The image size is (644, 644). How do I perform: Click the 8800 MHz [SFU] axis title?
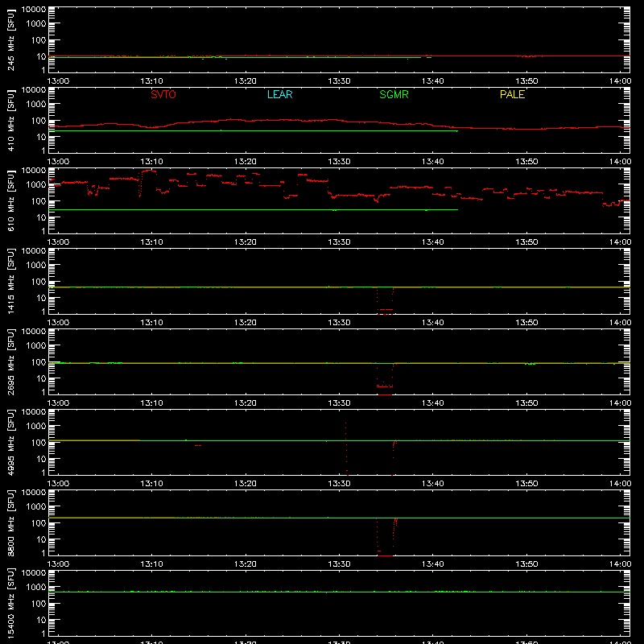point(10,522)
